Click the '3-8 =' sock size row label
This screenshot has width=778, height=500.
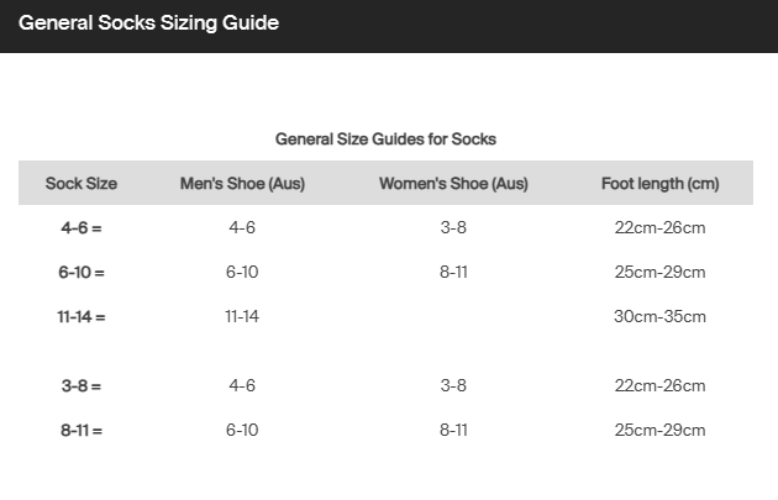point(81,386)
